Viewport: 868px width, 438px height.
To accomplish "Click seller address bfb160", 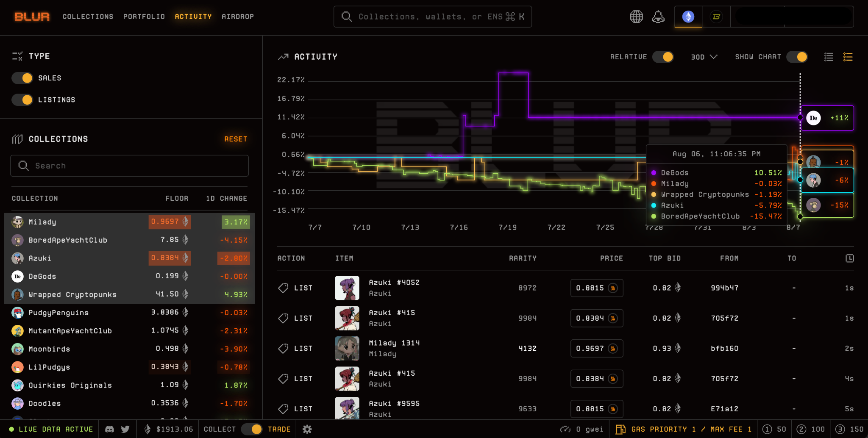I will [x=725, y=349].
